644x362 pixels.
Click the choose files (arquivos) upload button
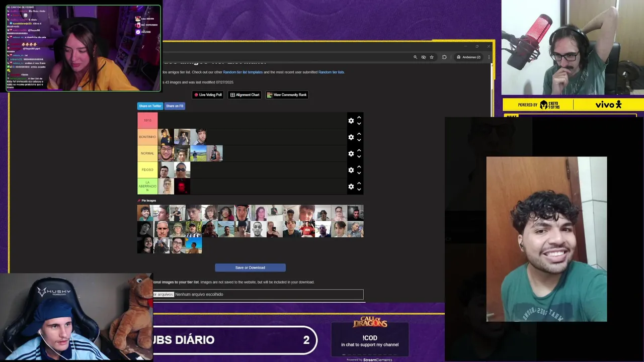tap(164, 294)
